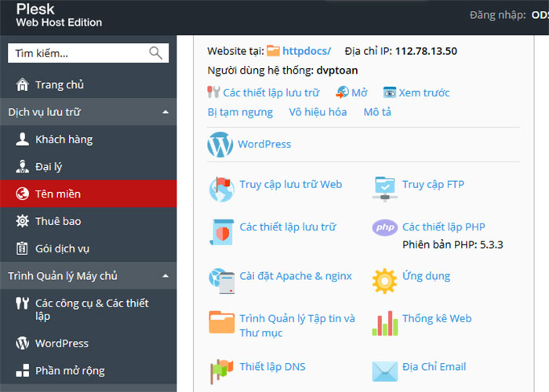This screenshot has width=549, height=392.
Task: Click the PHP settings icon
Action: click(x=385, y=228)
